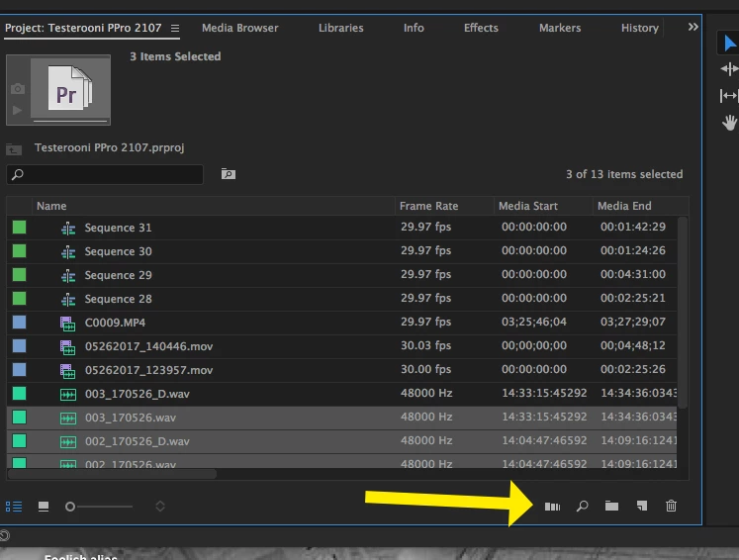Click the project search input field
The image size is (739, 560).
[105, 174]
